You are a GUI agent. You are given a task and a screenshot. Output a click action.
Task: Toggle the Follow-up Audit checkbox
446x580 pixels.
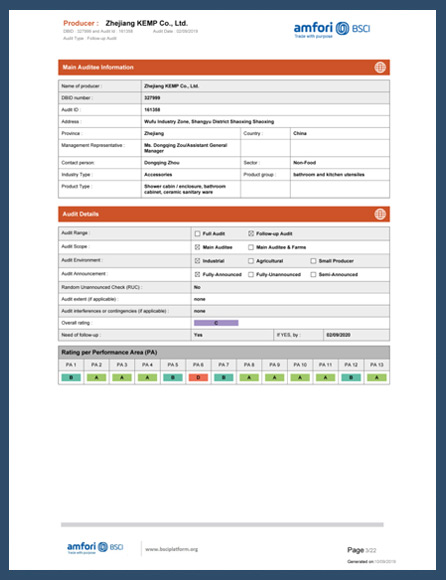(x=251, y=233)
